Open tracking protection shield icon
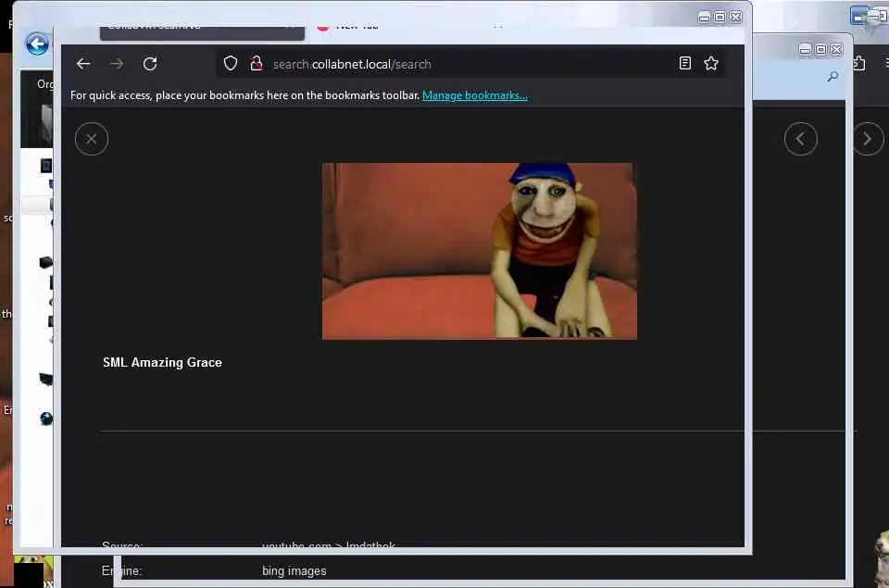 coord(231,64)
